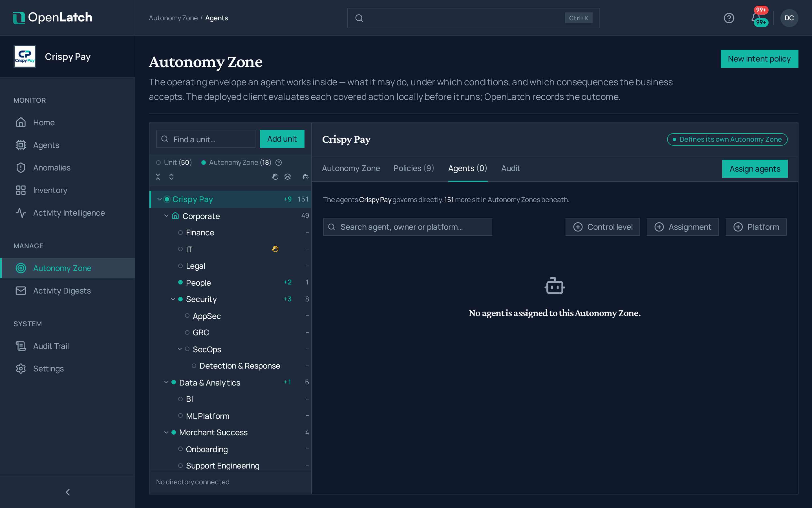Open Home from the sidebar
The image size is (812, 508).
pos(67,122)
